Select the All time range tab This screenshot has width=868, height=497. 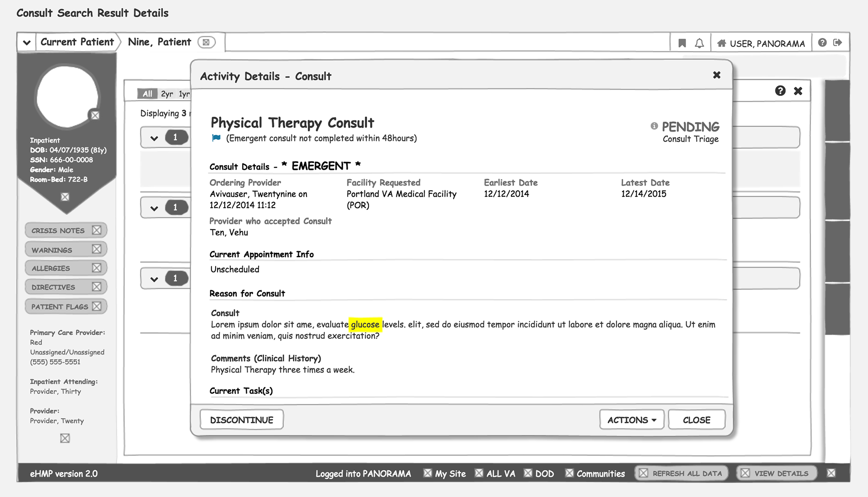147,94
